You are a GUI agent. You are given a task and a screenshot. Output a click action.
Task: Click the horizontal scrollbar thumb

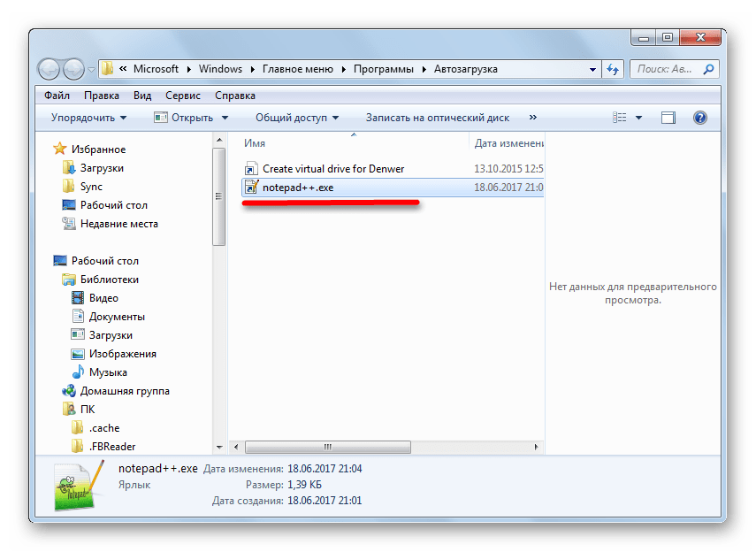328,448
